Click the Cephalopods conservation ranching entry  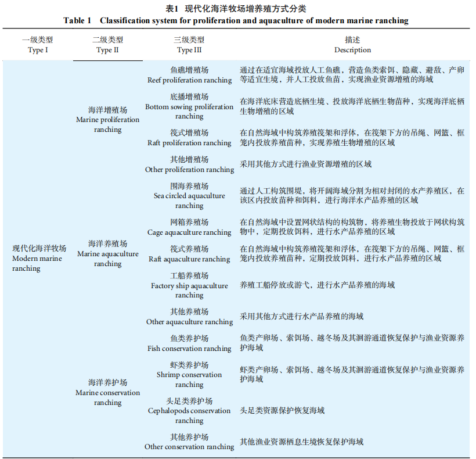(x=189, y=411)
